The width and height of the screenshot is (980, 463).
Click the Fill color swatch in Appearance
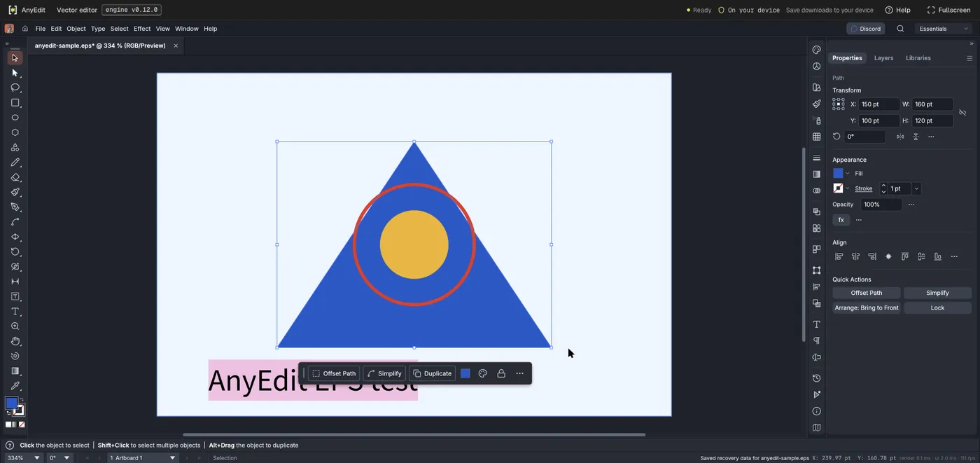coord(838,173)
